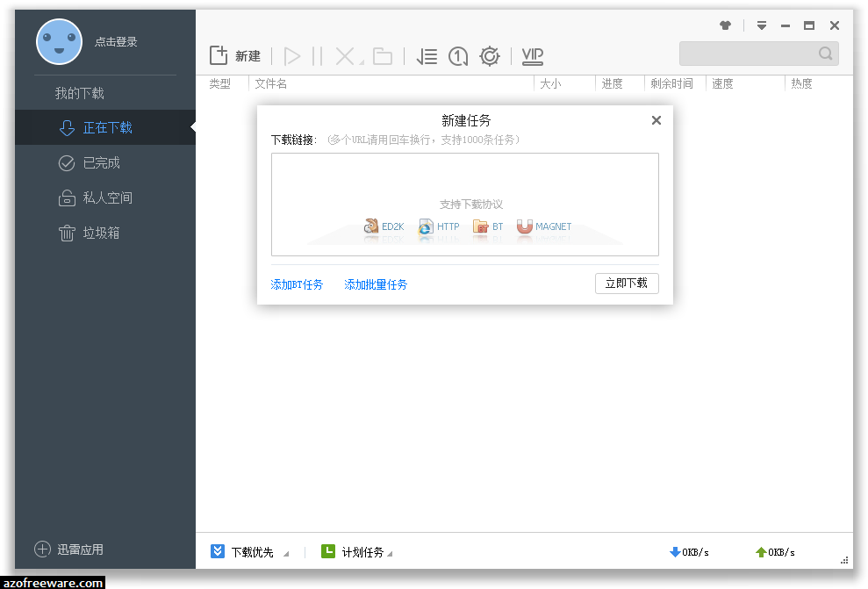This screenshot has width=868, height=589.
Task: Open the 私人空间 private space section
Action: click(x=90, y=198)
